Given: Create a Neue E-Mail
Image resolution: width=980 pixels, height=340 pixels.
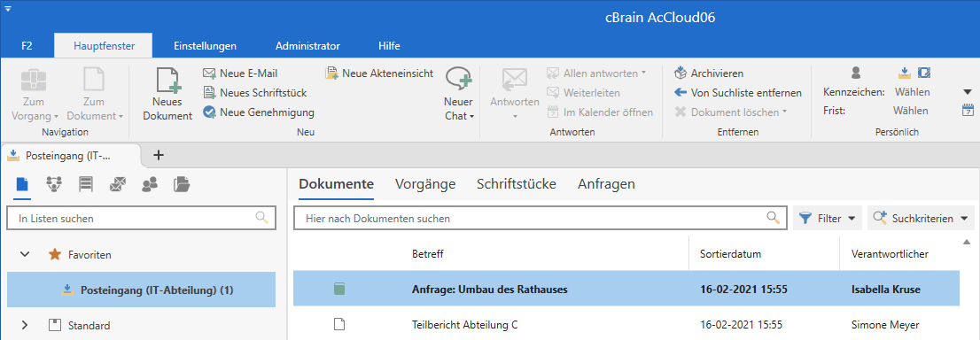Looking at the screenshot, I should coord(240,73).
